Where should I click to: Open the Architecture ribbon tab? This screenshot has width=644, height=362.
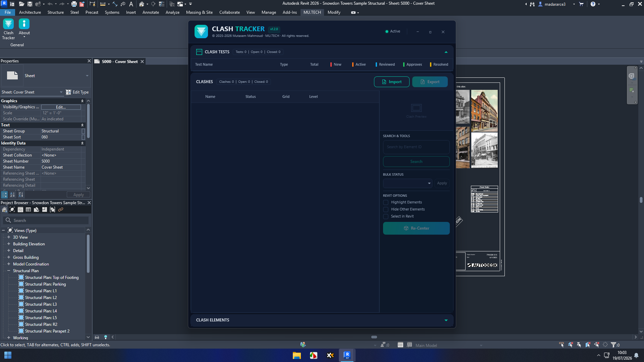click(x=30, y=12)
